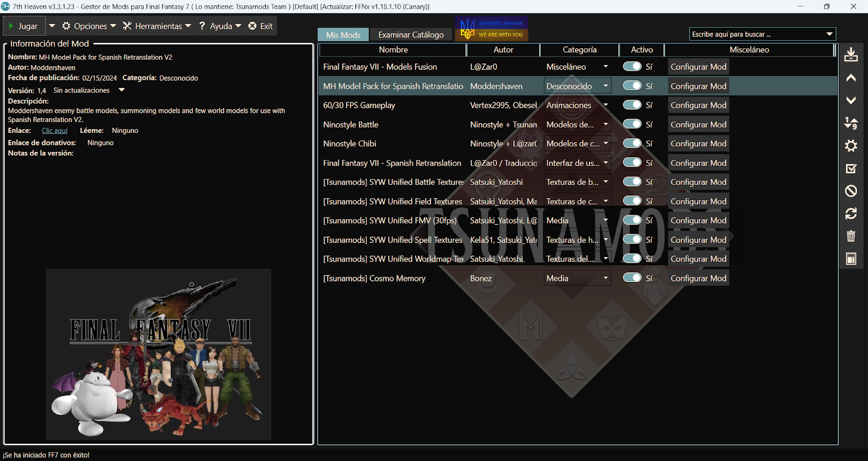
Task: Click author cell 'Moddershaven' in mod list
Action: pos(496,86)
